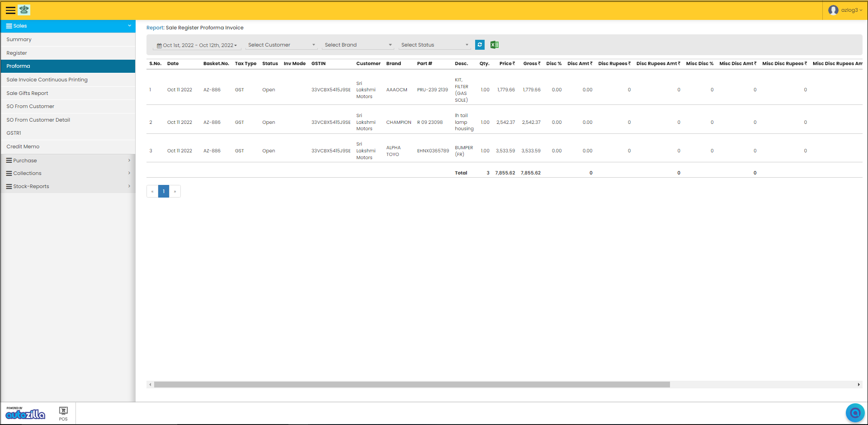
Task: Click the Customer column header
Action: [x=368, y=64]
